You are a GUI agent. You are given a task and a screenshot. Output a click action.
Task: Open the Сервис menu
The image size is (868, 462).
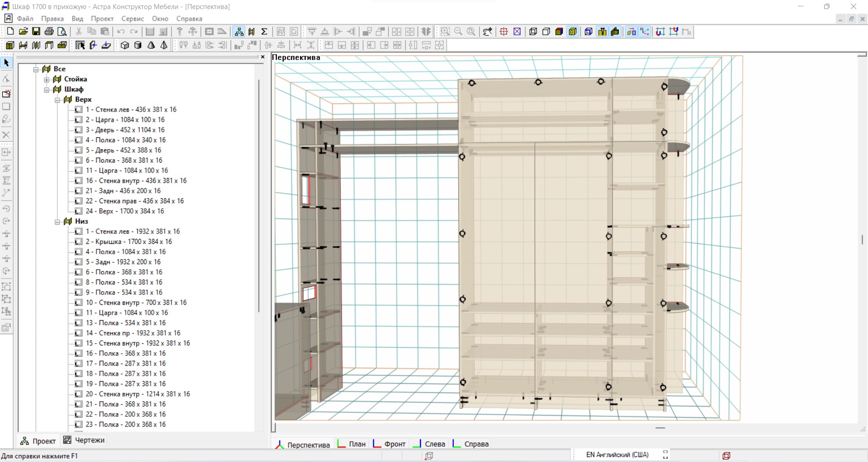coord(132,19)
